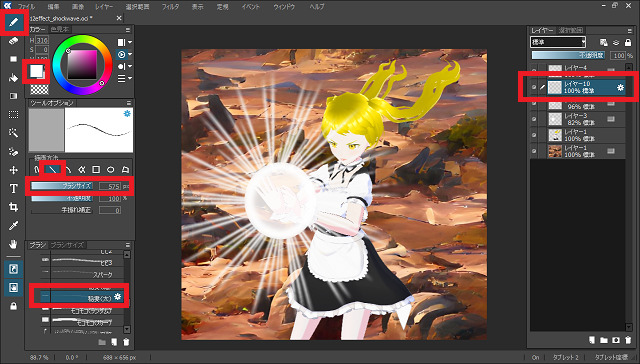
Task: Switch to the 色見本 tab
Action: pyautogui.click(x=60, y=29)
